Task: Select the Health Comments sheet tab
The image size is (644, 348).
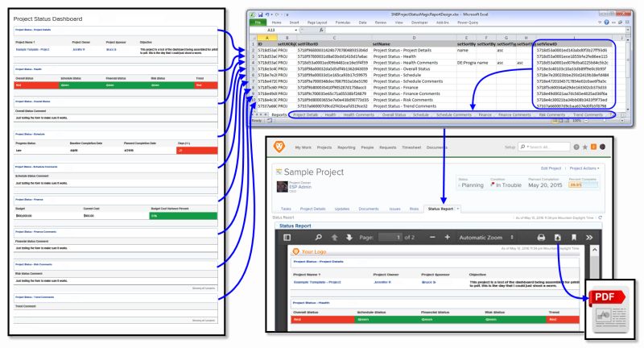Action: 358,114
